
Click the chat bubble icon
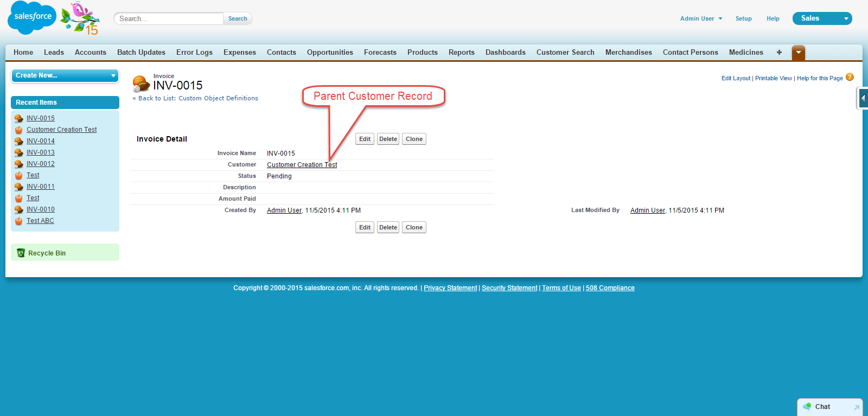click(807, 407)
